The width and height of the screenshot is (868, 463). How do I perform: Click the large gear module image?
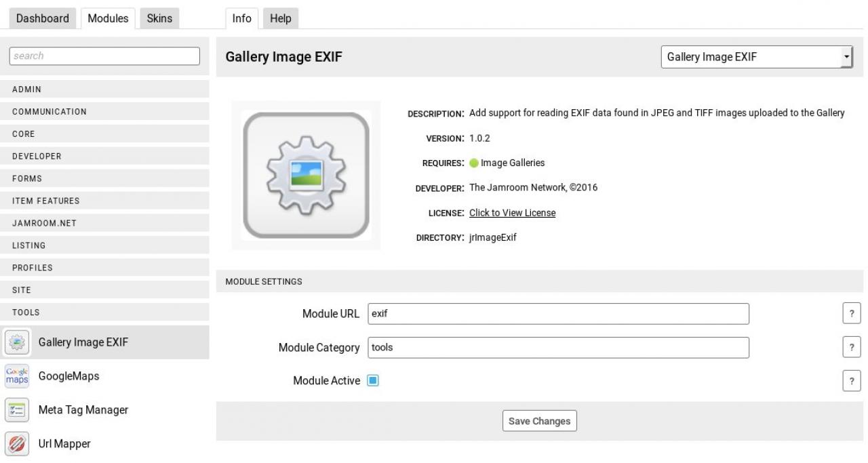306,176
